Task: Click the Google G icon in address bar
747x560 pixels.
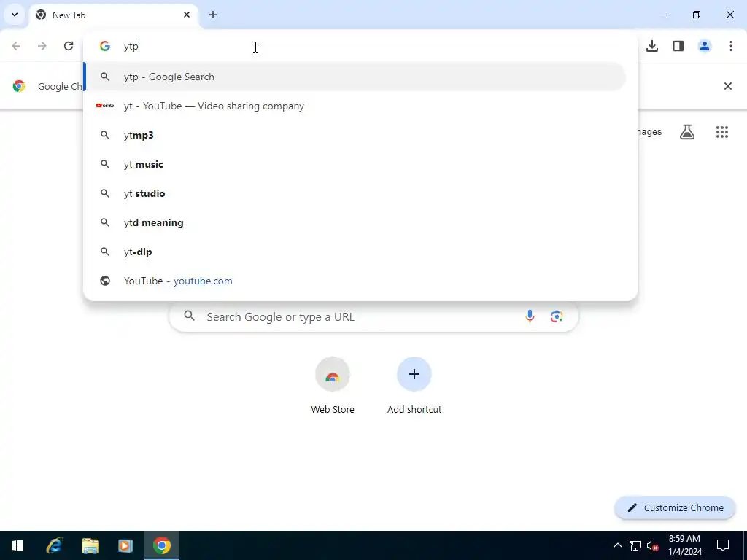Action: click(105, 46)
